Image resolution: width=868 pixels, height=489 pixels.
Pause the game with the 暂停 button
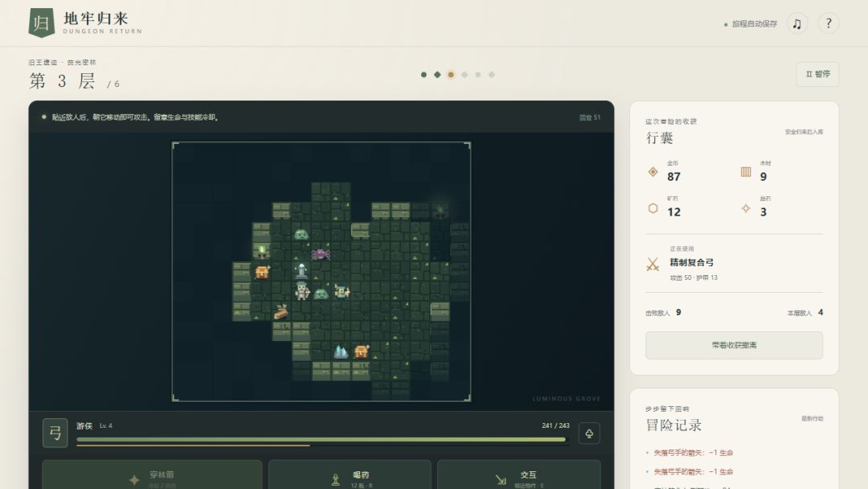click(817, 74)
